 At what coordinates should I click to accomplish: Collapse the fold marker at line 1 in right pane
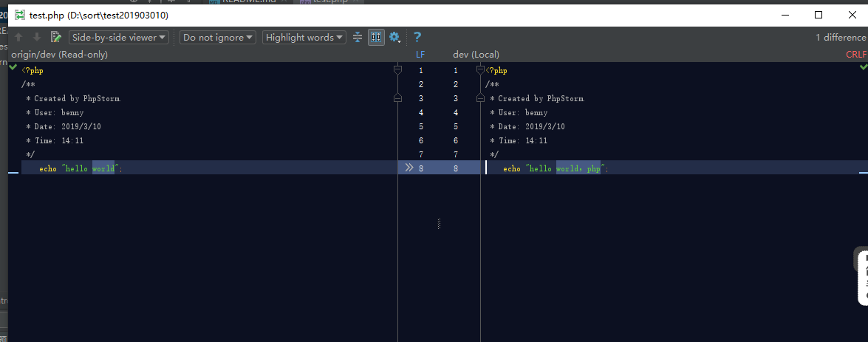(x=480, y=69)
